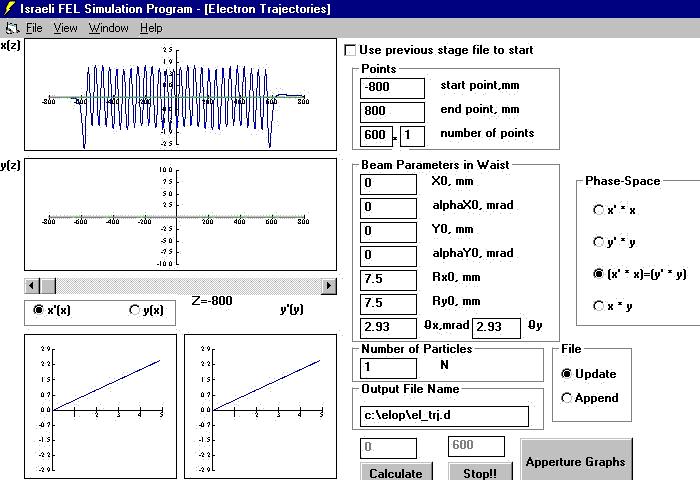Screen dimensions: 700x480
Task: Select the y(x) plot radio button
Action: click(x=134, y=309)
